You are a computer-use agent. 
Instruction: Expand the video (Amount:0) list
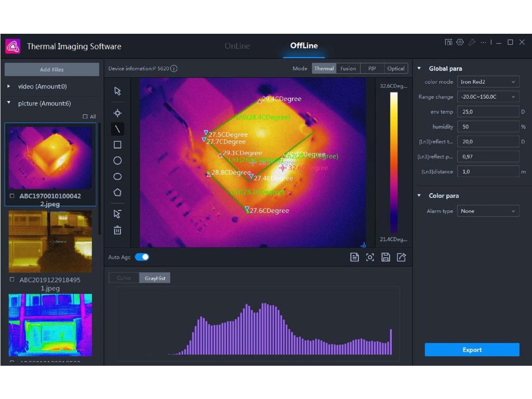point(9,86)
